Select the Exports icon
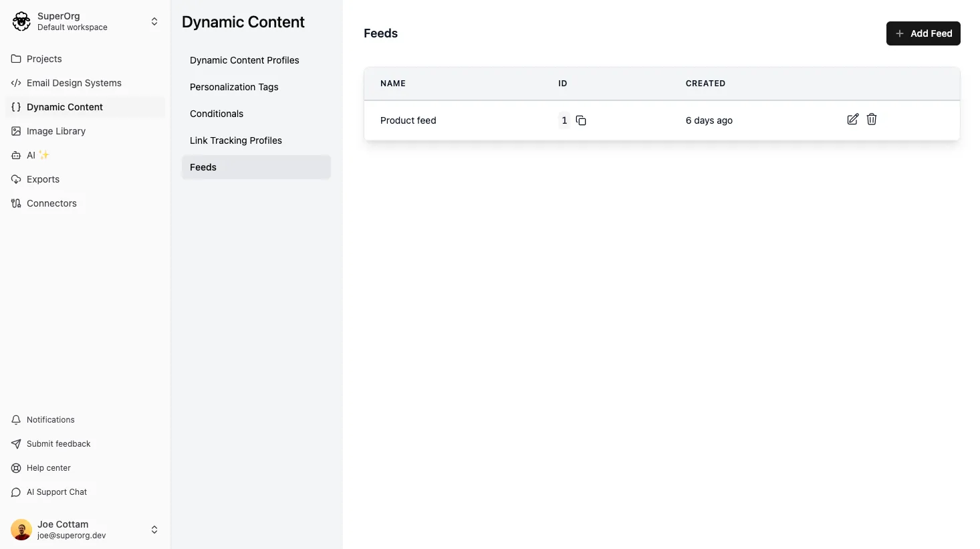This screenshot has height=549, width=980. pyautogui.click(x=15, y=179)
